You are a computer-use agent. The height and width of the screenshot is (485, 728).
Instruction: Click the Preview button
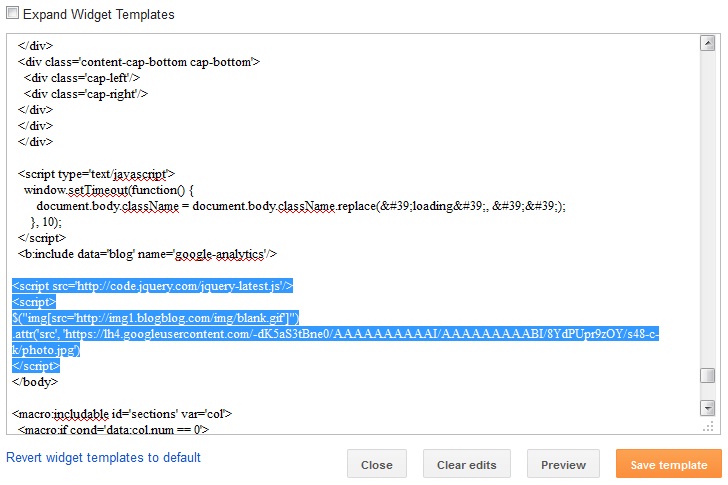pos(563,464)
